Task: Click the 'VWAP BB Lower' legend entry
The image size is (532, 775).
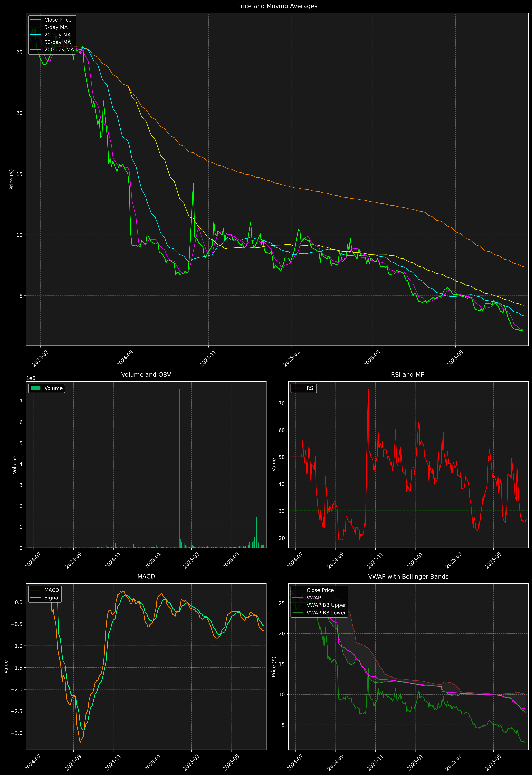Action: point(326,613)
